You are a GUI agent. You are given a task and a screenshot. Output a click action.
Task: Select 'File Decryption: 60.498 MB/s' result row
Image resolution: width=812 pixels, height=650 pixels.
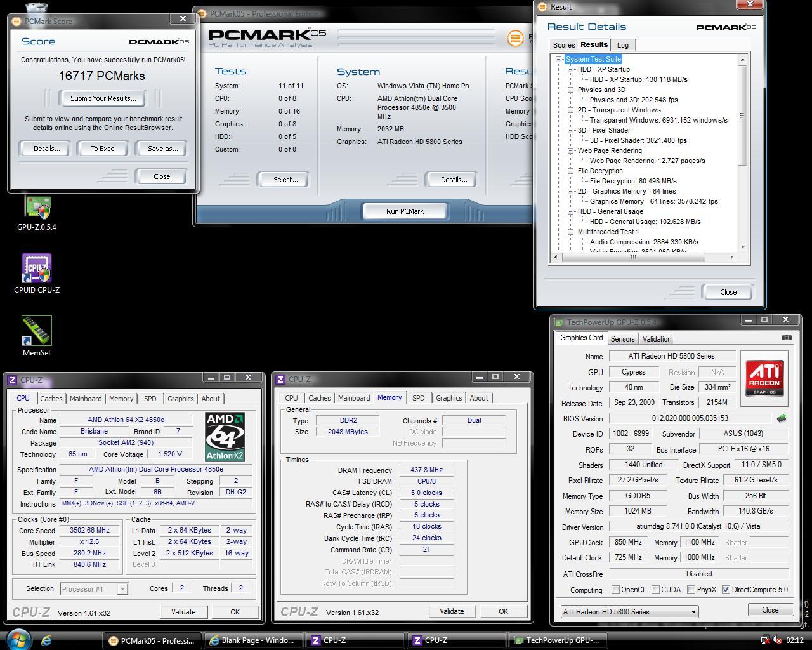point(633,181)
